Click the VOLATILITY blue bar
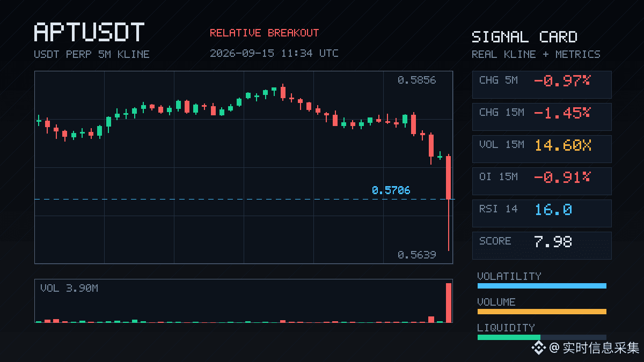 click(541, 286)
